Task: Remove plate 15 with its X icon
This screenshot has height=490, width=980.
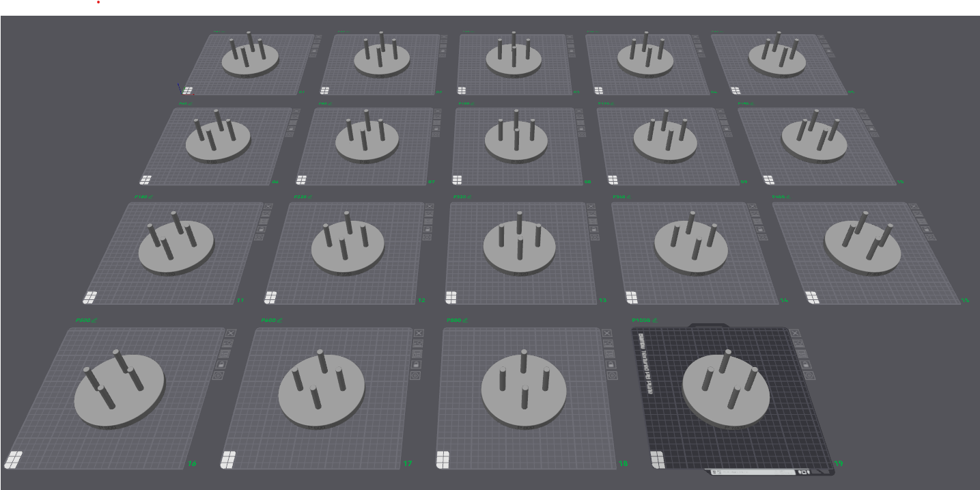Action: (x=914, y=206)
